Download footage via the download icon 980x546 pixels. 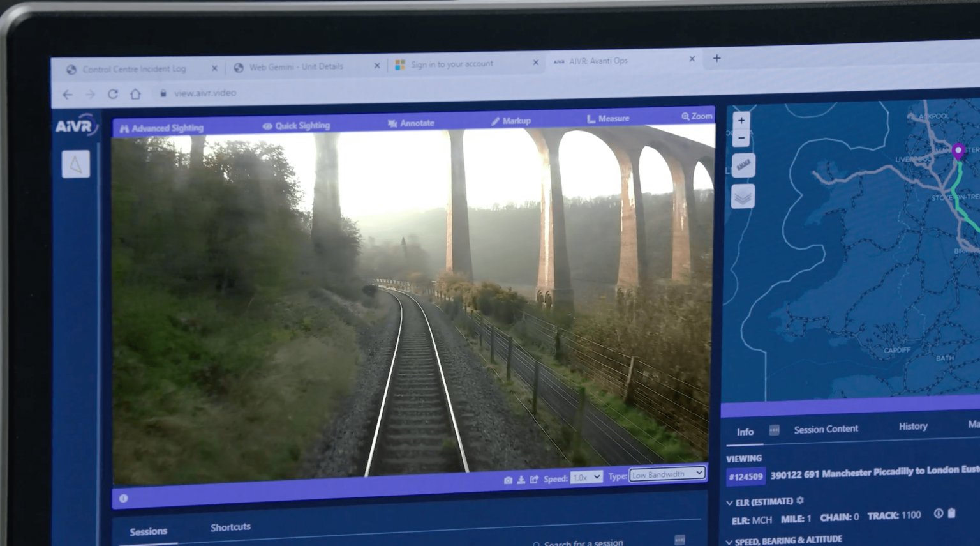pos(521,478)
